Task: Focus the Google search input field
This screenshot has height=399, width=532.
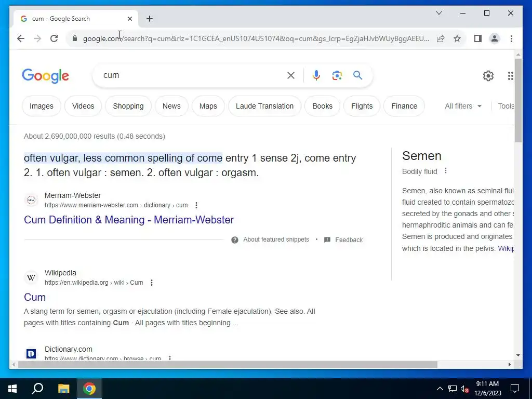Action: (x=192, y=75)
